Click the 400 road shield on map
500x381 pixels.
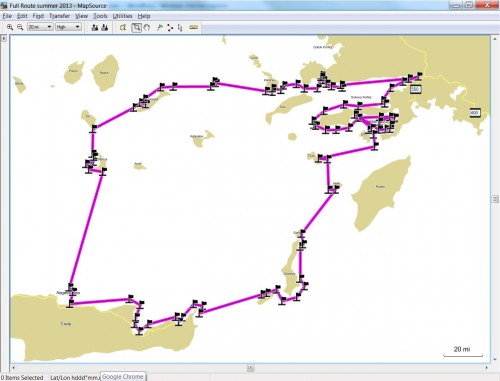475,113
